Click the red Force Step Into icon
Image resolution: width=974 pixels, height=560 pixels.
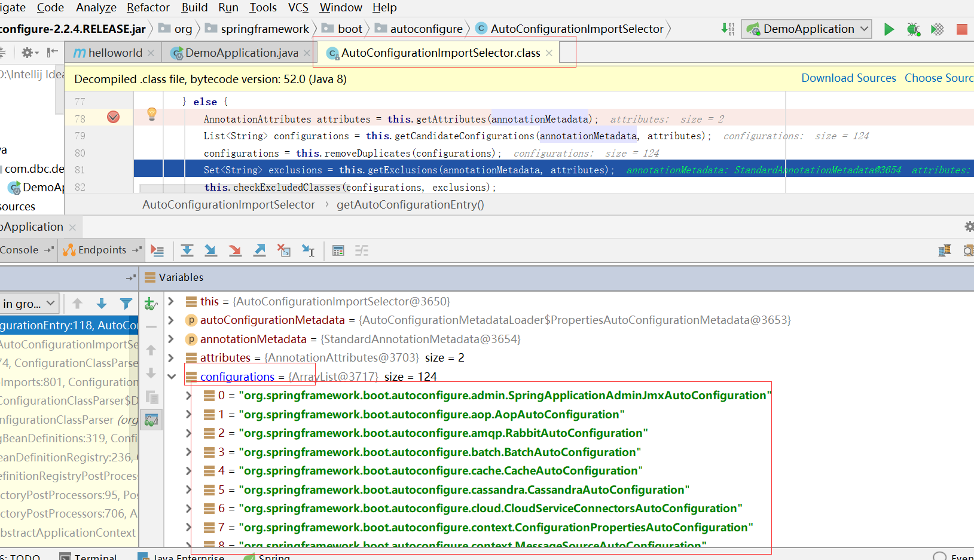pos(235,250)
